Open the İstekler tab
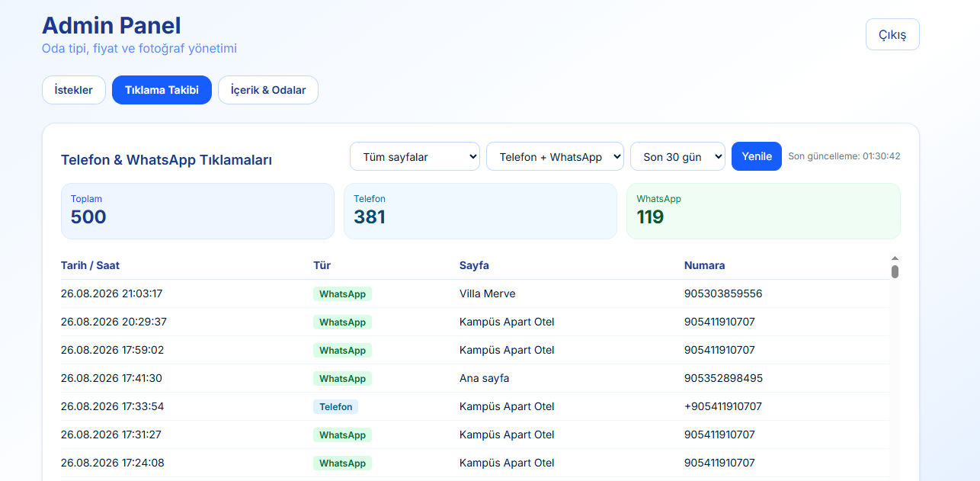 point(74,90)
